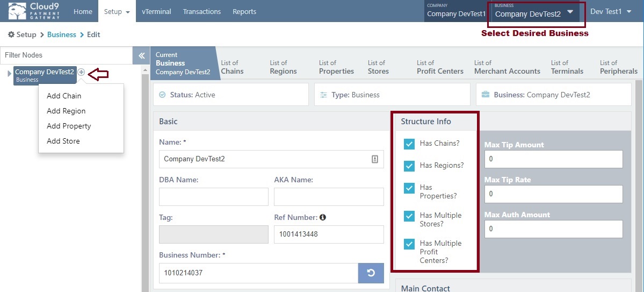Go to Home in the navigation bar

83,11
